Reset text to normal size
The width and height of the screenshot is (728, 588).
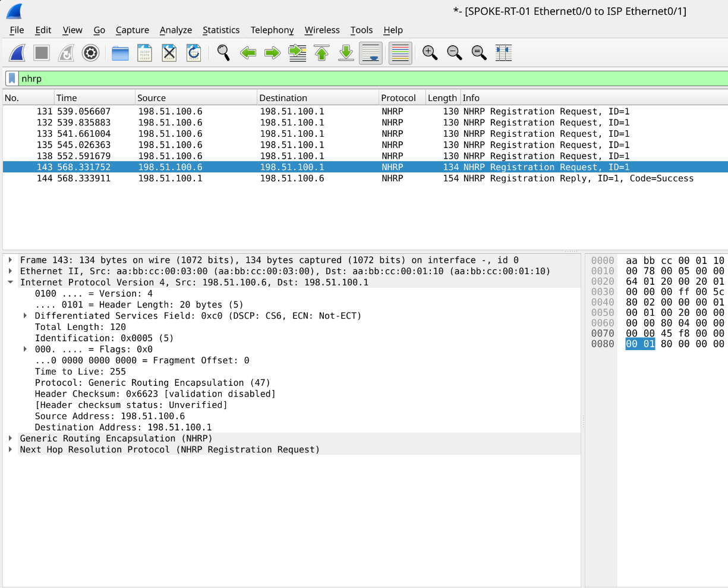[x=479, y=53]
